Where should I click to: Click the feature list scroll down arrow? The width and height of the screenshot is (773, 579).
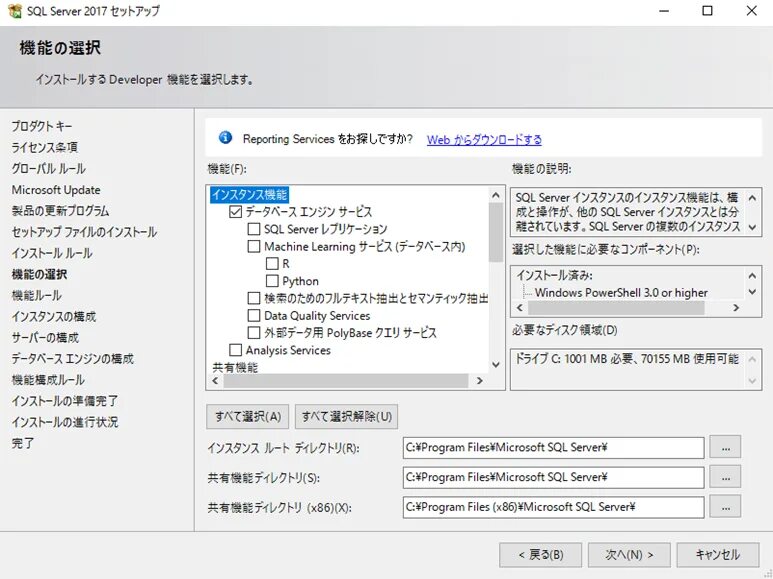point(496,365)
